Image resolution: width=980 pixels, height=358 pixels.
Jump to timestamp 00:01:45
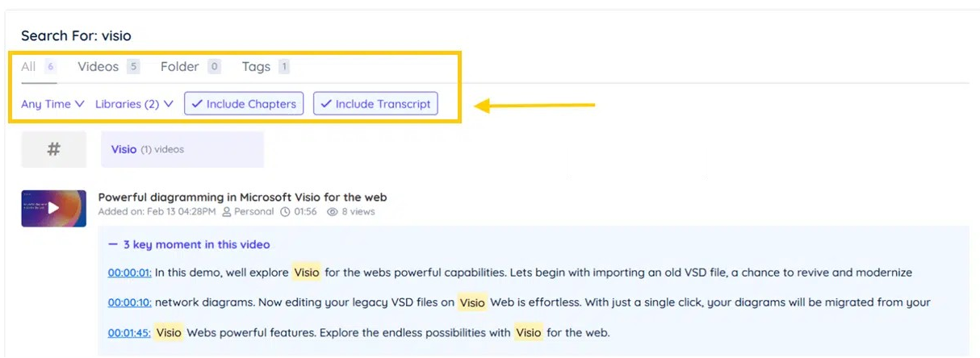[129, 332]
